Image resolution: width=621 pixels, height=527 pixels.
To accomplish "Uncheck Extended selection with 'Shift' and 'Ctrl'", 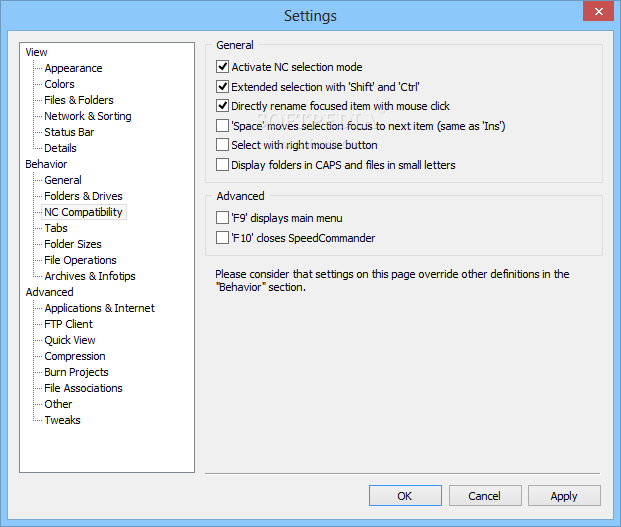I will pos(222,86).
